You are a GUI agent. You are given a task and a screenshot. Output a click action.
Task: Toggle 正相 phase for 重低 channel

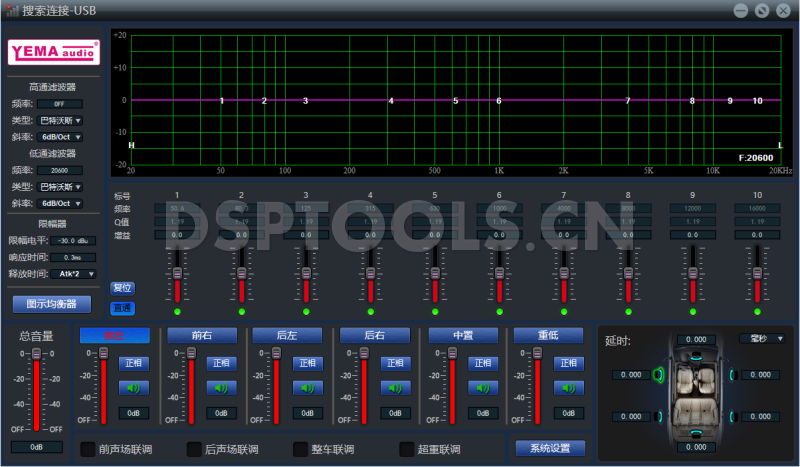(x=568, y=363)
